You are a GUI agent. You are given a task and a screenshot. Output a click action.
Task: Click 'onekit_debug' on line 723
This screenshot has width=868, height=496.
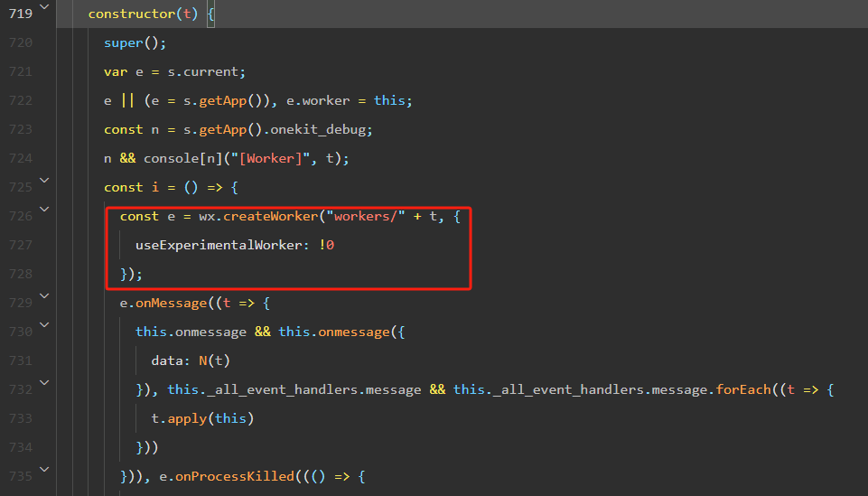[x=318, y=129]
